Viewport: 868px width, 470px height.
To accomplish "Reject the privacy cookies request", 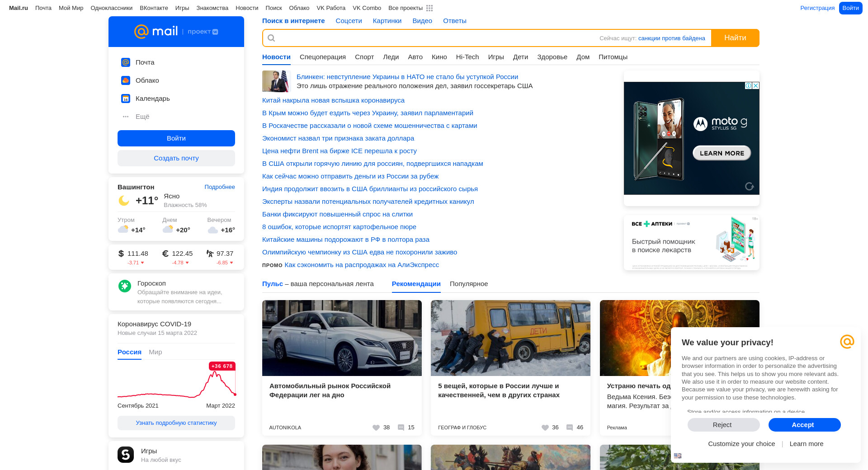I will [x=723, y=425].
